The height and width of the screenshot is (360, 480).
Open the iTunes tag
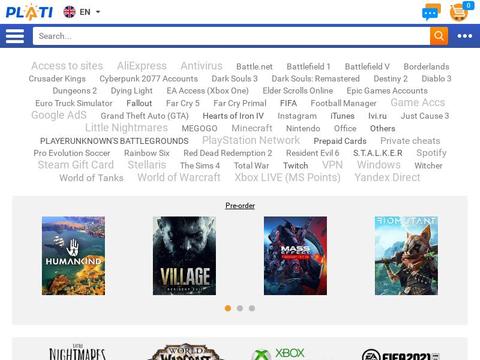click(x=342, y=116)
